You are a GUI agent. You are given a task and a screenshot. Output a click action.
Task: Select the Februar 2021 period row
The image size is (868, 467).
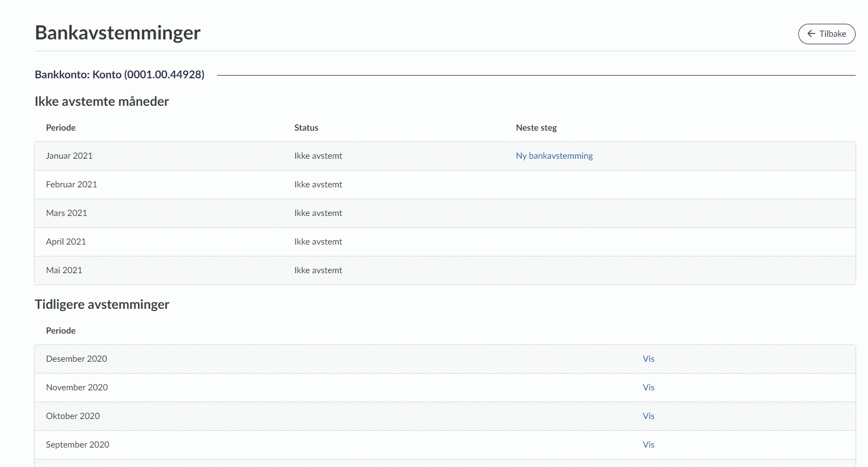pos(71,184)
